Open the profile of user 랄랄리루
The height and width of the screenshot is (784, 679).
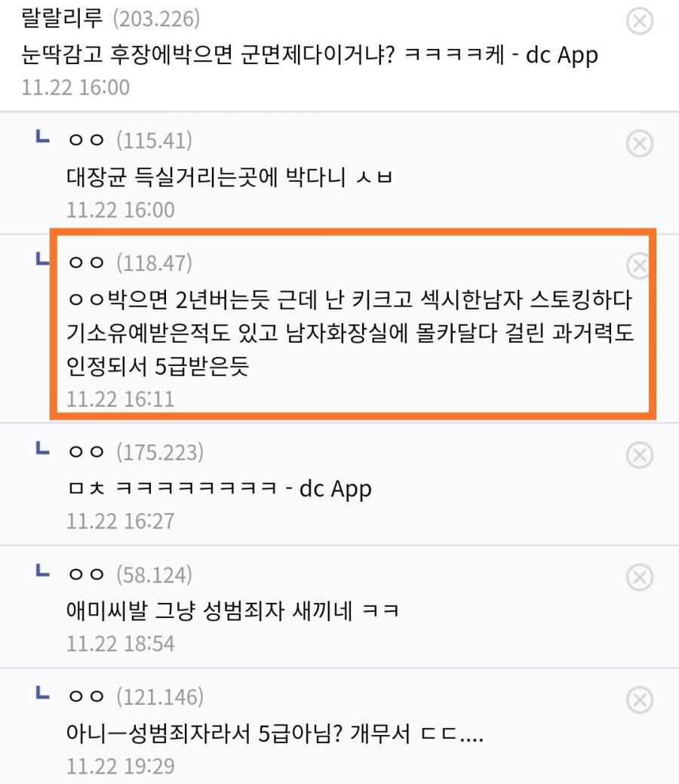pos(62,18)
